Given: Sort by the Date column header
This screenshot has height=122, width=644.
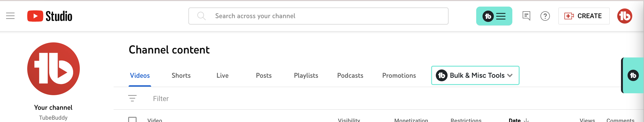Looking at the screenshot, I should point(514,120).
